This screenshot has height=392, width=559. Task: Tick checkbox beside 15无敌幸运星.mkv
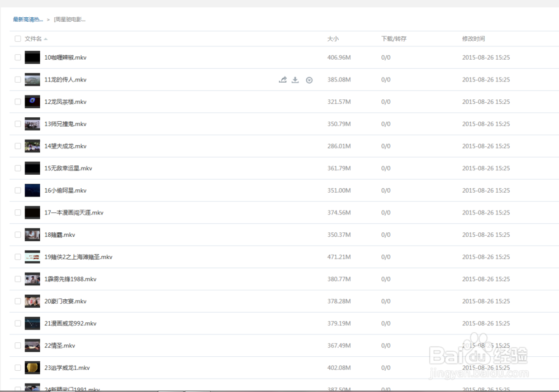18,168
